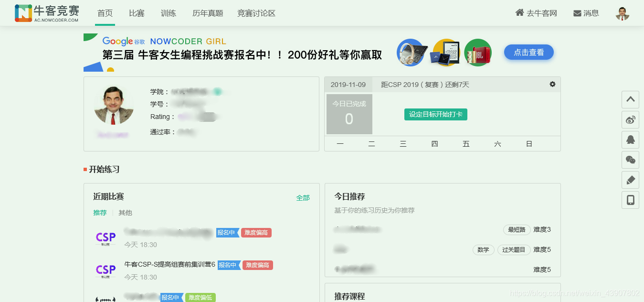Click the WeChat icon in right sidebar

630,160
